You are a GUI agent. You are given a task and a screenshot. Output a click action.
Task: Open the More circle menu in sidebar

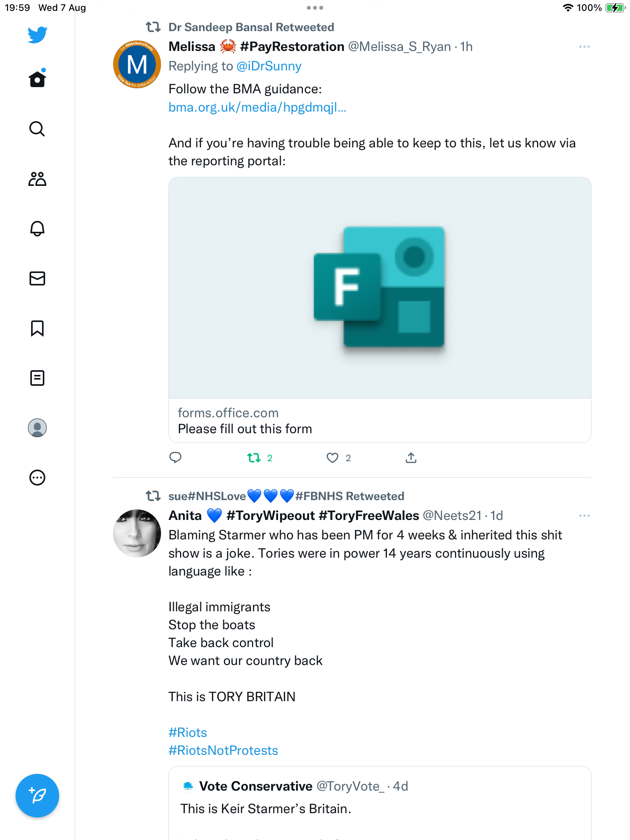(x=37, y=478)
